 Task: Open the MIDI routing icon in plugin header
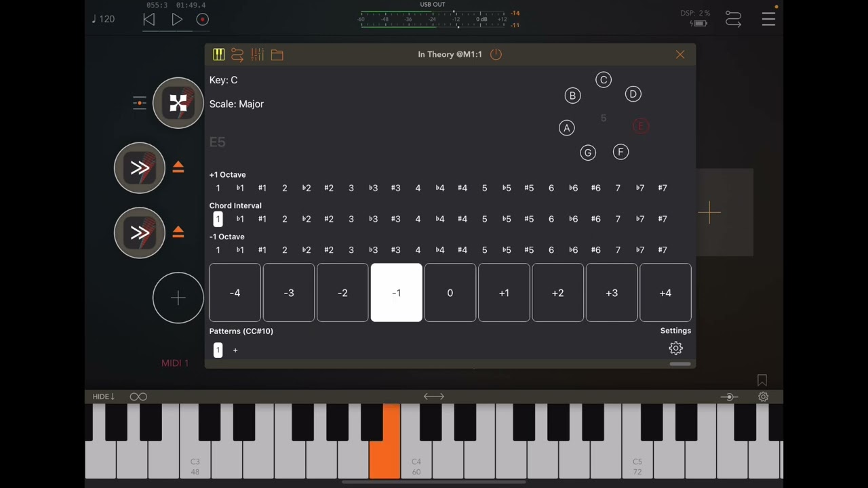tap(237, 55)
